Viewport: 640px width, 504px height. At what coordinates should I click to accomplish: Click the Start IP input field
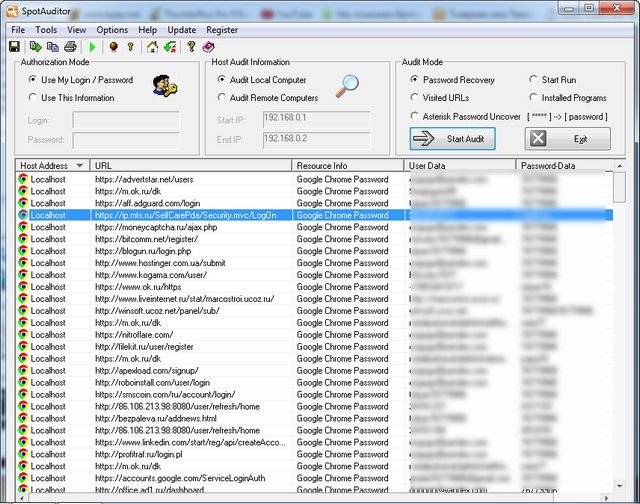tap(317, 120)
